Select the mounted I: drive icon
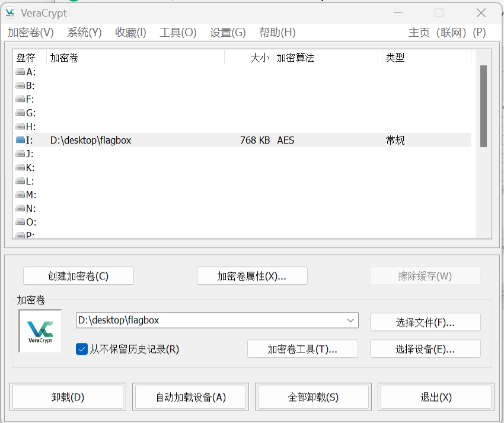 (x=20, y=140)
